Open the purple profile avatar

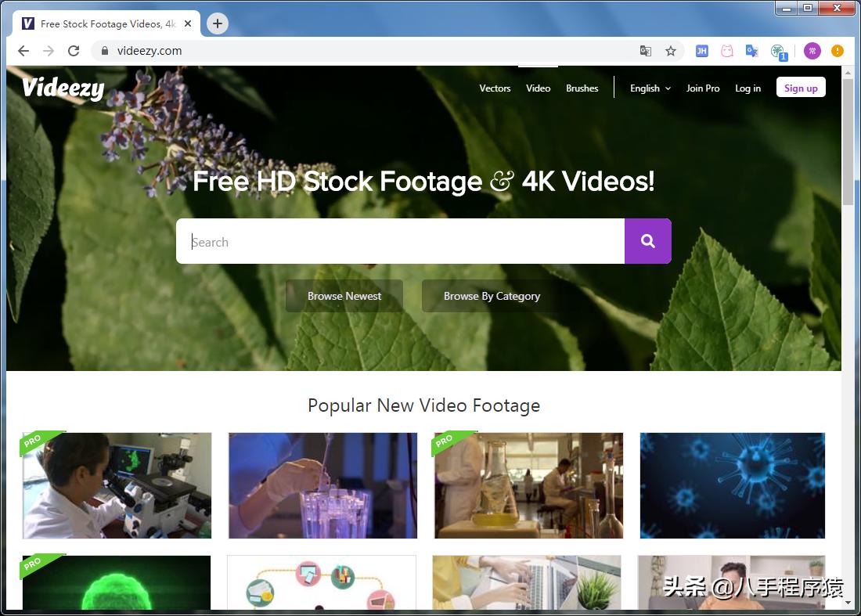(x=812, y=51)
